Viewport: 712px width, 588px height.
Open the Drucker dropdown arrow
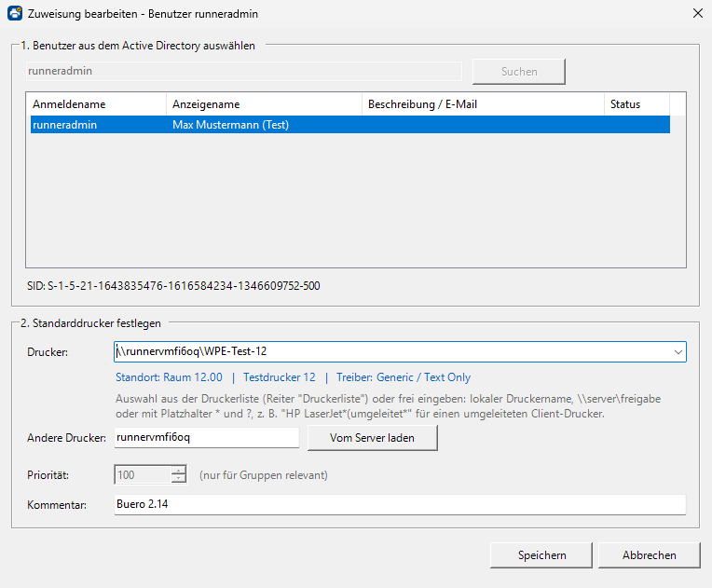coord(678,352)
